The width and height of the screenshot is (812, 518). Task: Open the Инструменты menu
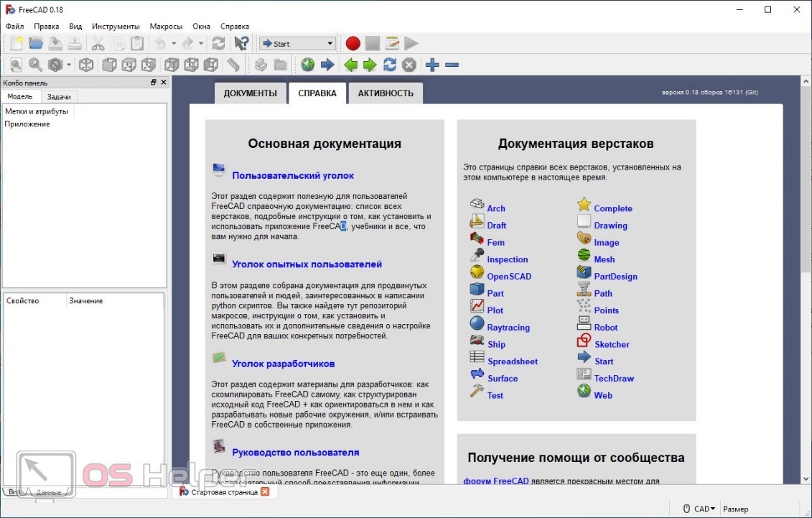coord(116,26)
